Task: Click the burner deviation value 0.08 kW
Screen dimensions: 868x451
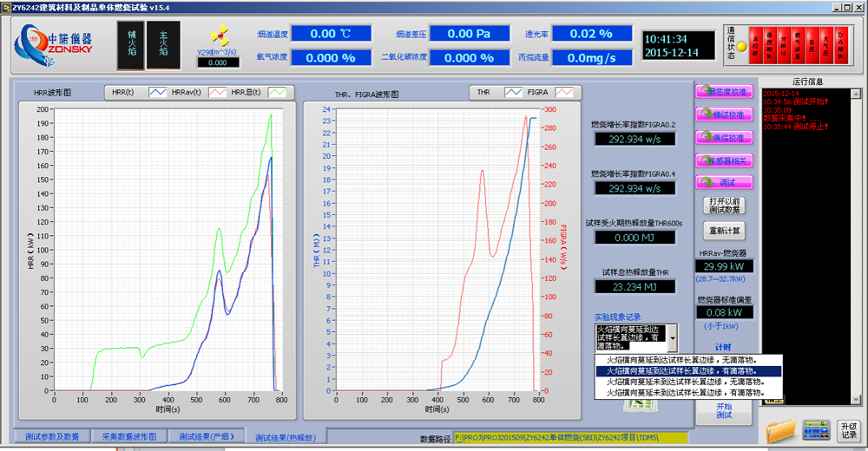Action: point(724,312)
